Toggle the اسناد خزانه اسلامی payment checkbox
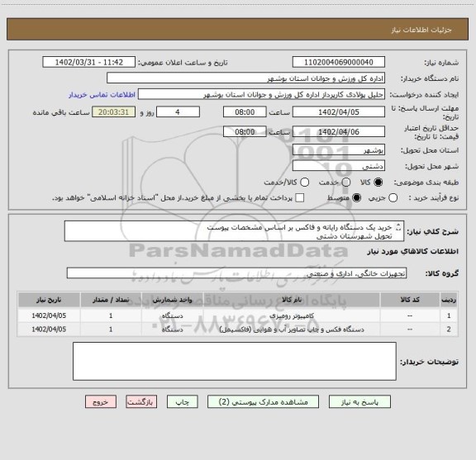476x460 pixels. (300, 198)
